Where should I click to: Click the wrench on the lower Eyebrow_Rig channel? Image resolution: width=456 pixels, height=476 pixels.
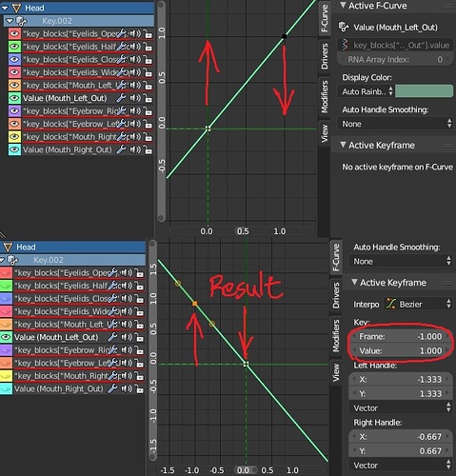pos(112,350)
